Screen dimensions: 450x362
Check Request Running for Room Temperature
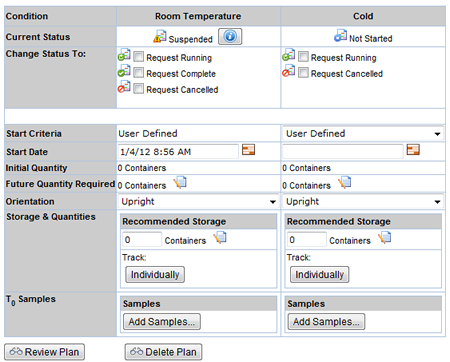tap(138, 57)
